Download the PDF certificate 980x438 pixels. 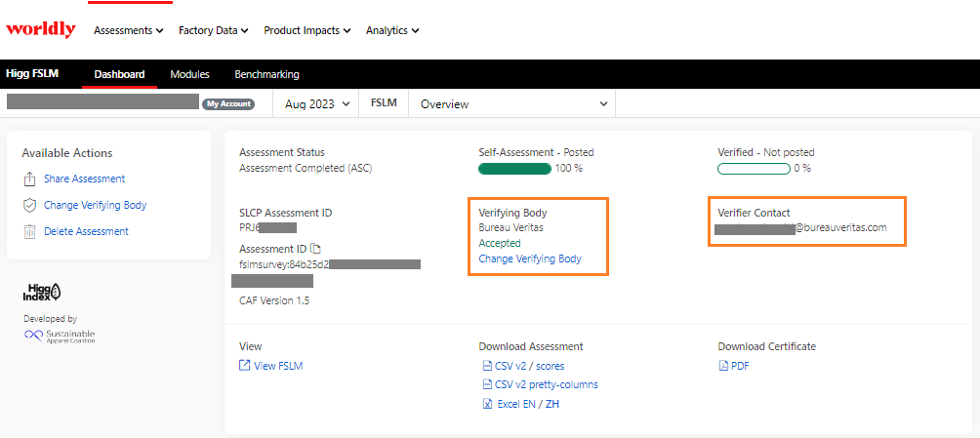(x=740, y=366)
